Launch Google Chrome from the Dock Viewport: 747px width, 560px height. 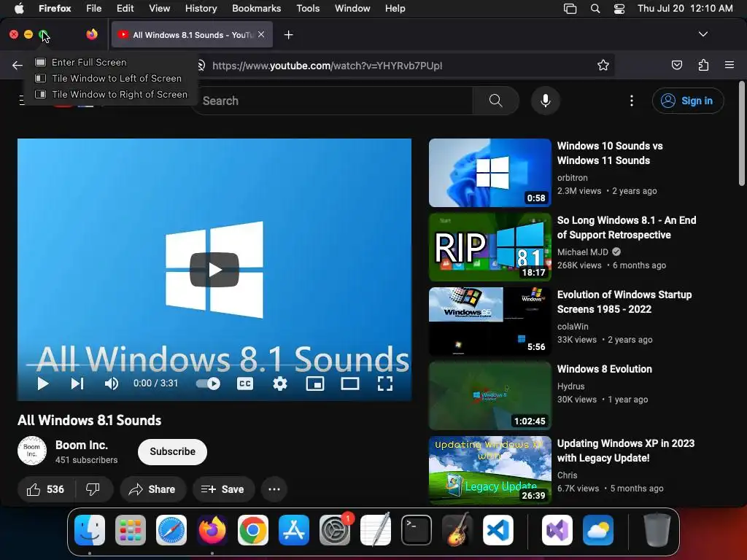coord(253,530)
